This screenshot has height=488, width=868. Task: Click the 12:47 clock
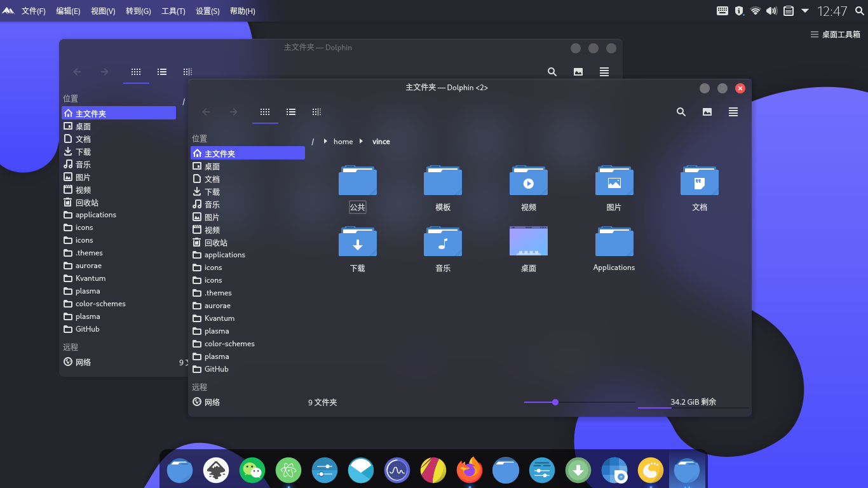click(832, 11)
